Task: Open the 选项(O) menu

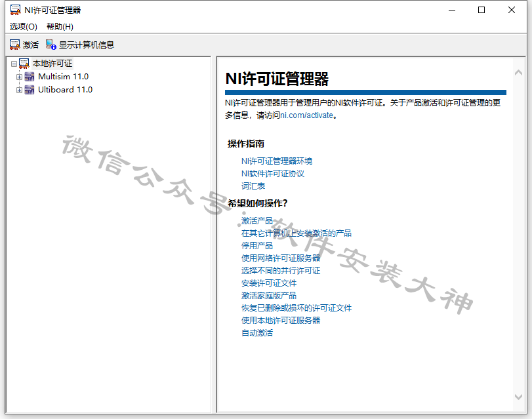Action: click(x=24, y=26)
